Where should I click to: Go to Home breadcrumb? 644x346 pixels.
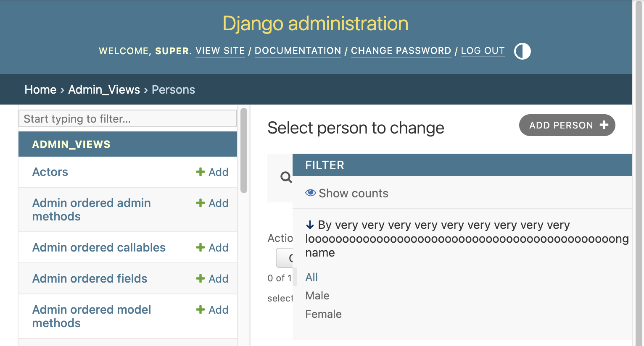pos(40,89)
